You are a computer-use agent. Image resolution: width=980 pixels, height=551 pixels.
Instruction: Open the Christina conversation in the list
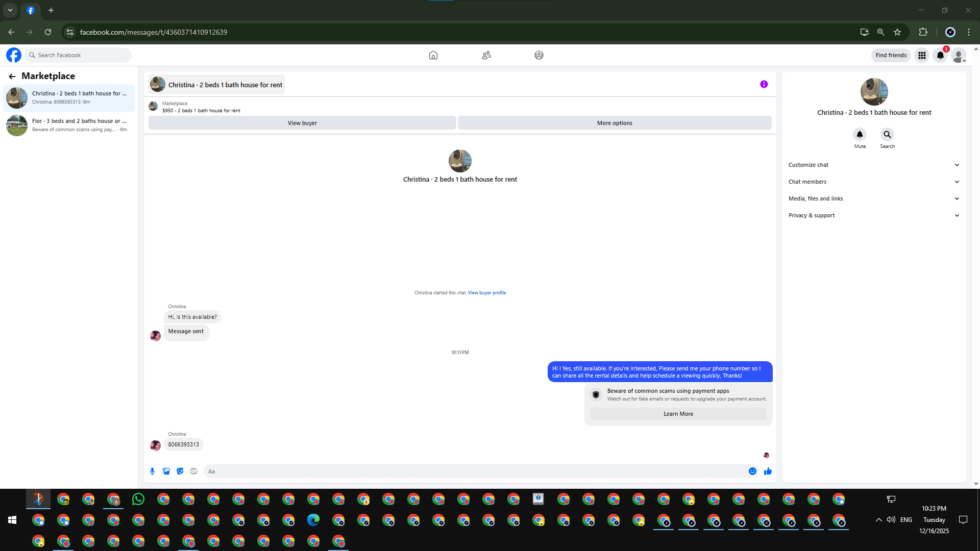69,97
